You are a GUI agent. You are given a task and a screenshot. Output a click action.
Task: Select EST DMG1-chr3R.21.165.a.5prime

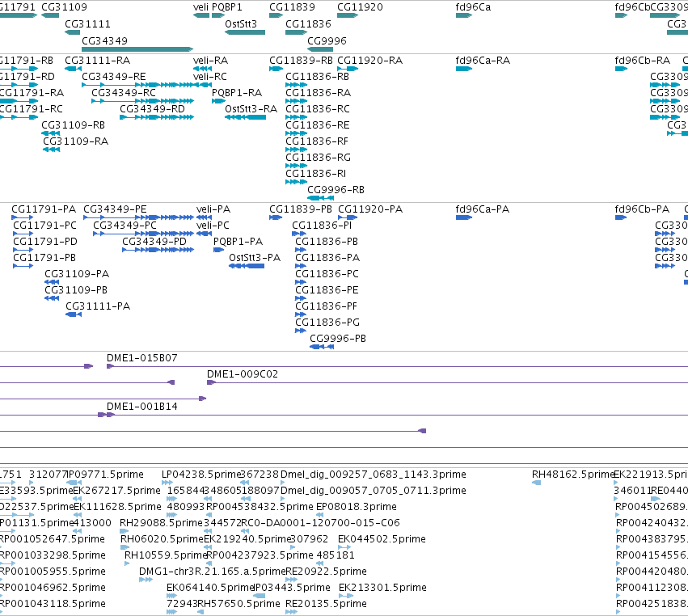click(x=212, y=572)
